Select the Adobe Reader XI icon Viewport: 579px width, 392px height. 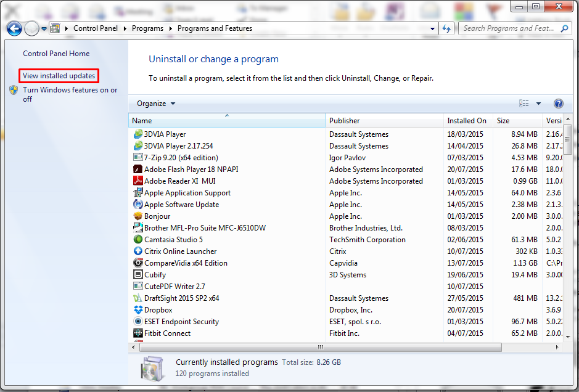(138, 181)
